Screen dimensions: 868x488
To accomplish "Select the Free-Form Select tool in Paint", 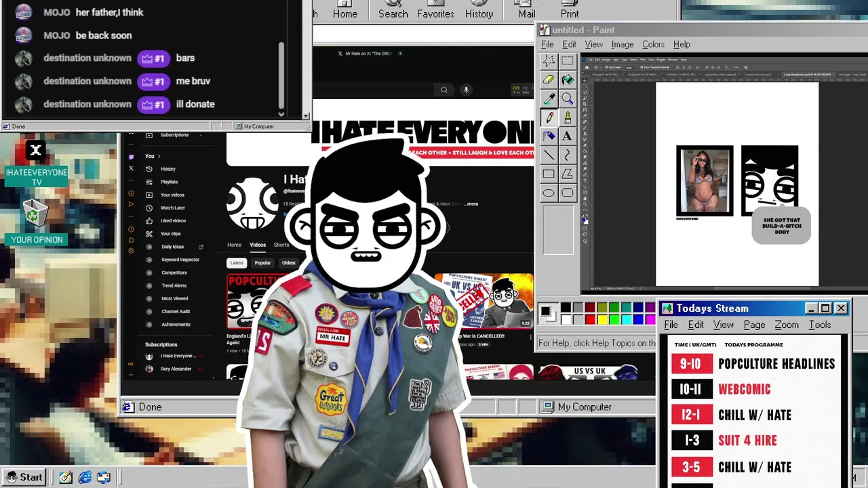I will click(549, 61).
